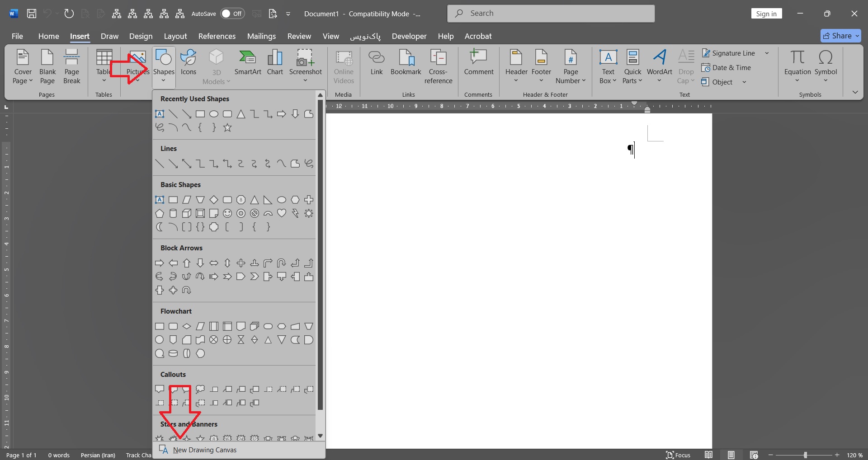Insert a Chart
868x460 pixels.
[x=275, y=63]
